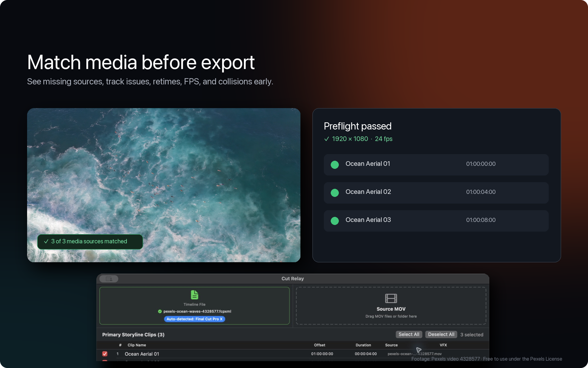
Task: Click the Auto-detected: Final Cut Pro X badge
Action: click(194, 319)
